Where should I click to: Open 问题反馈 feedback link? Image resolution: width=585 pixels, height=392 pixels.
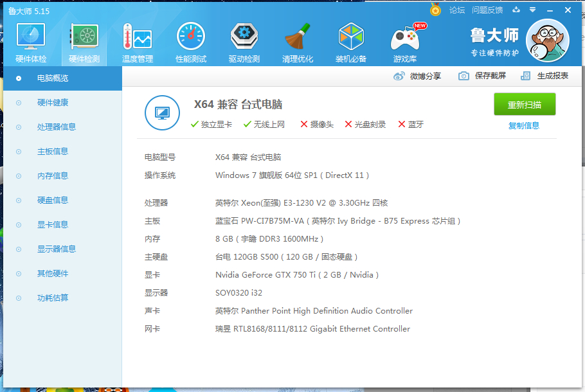click(x=487, y=10)
